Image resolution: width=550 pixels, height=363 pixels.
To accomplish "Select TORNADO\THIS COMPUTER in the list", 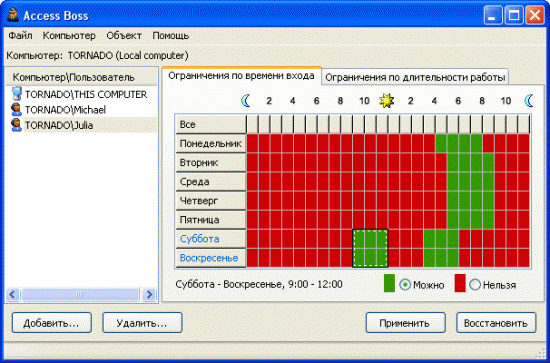I will (86, 94).
